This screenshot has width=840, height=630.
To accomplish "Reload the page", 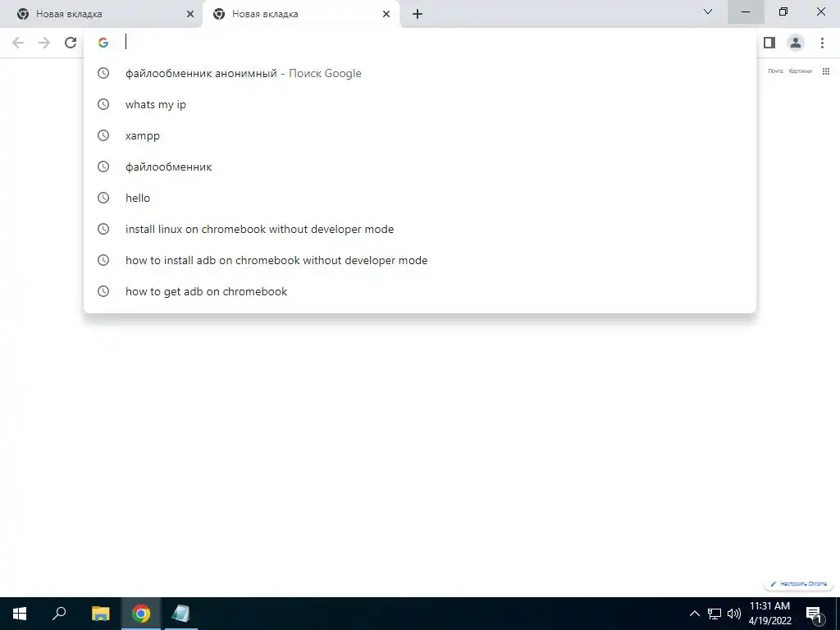I will (x=71, y=43).
